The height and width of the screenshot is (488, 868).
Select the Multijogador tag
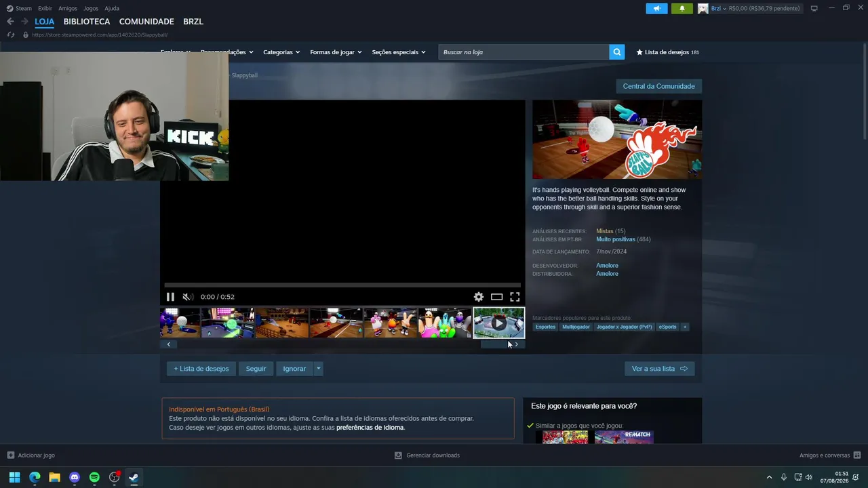[x=576, y=327]
